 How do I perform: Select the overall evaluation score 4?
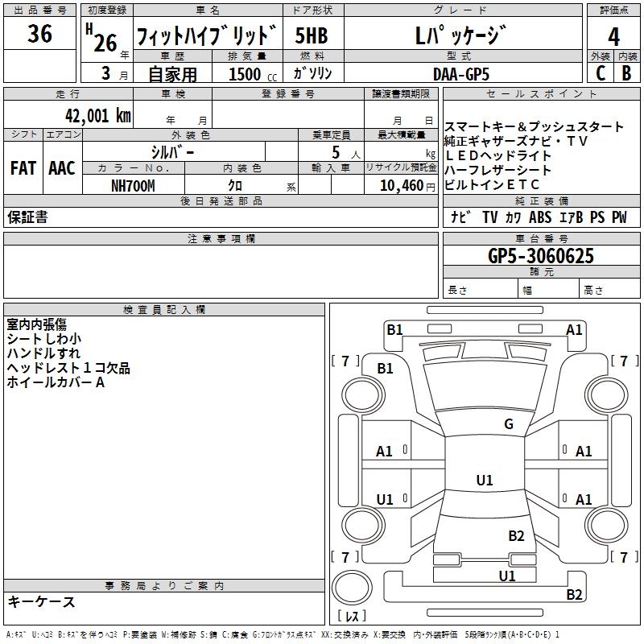tap(614, 37)
